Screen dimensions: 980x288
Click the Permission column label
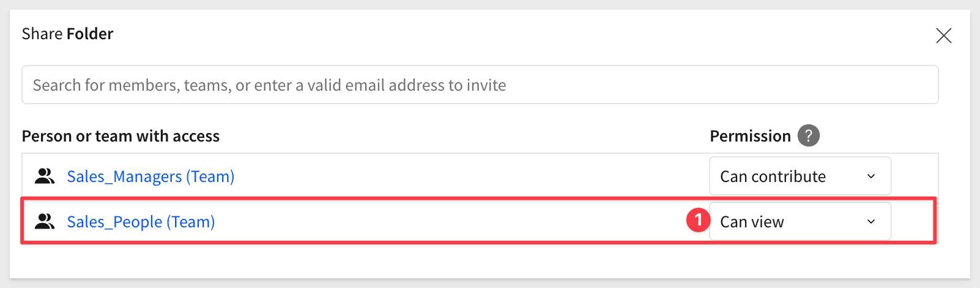click(750, 136)
